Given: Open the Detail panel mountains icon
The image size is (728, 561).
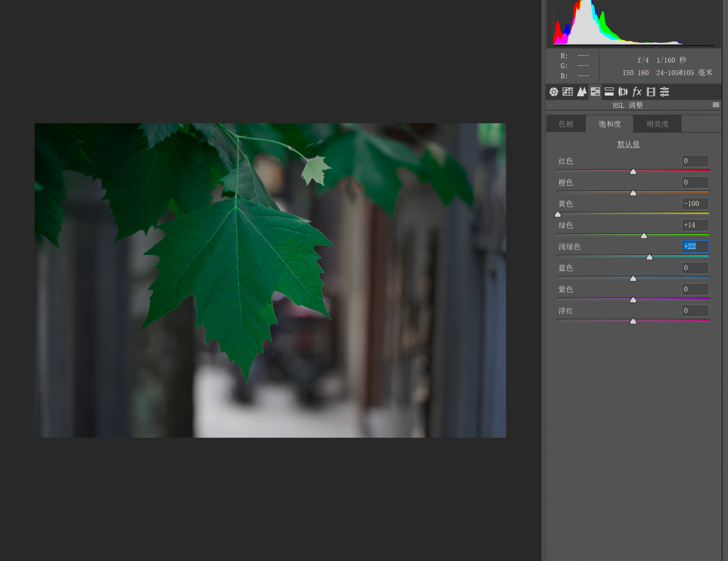Looking at the screenshot, I should [581, 92].
